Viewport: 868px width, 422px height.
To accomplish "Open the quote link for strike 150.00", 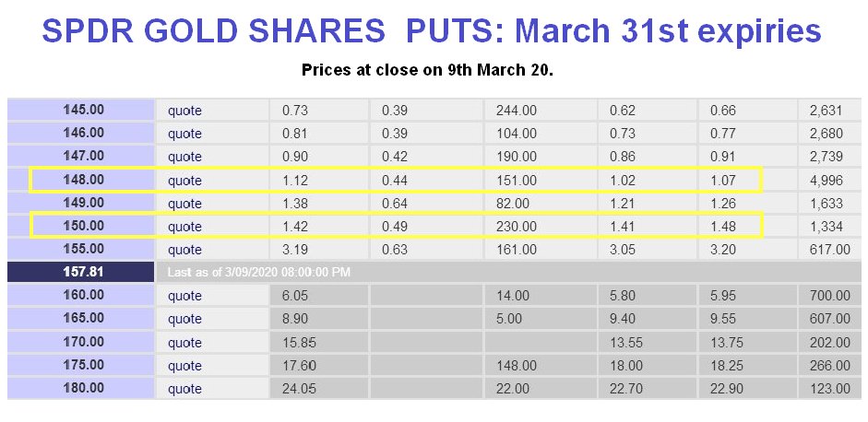I will click(184, 227).
